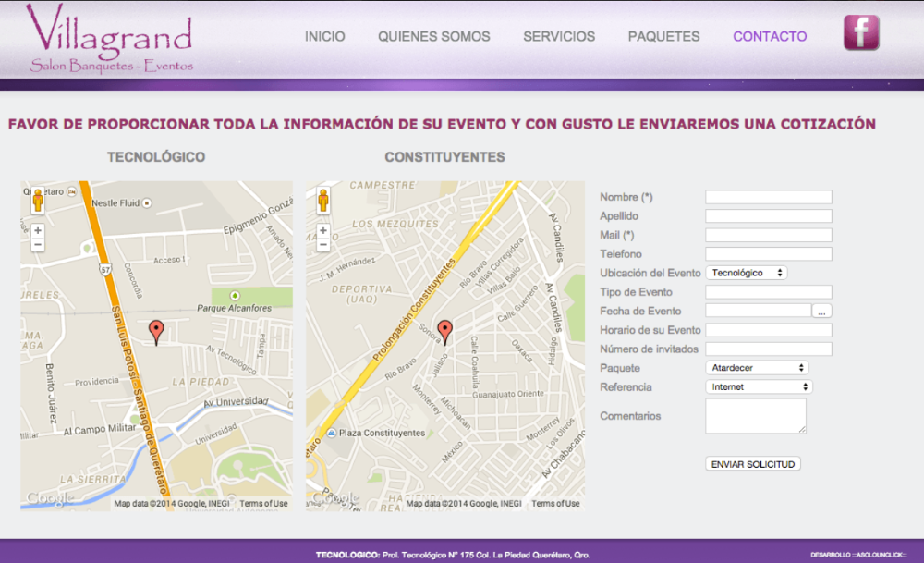Click the Villagrand logo
Screen dimensions: 924x563
(111, 39)
